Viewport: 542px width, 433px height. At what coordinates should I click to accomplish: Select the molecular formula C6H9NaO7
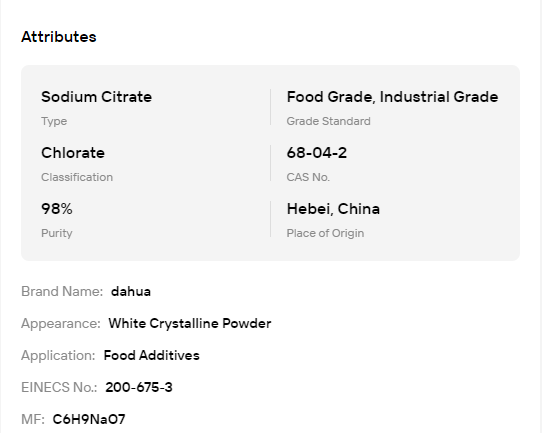[x=89, y=419]
